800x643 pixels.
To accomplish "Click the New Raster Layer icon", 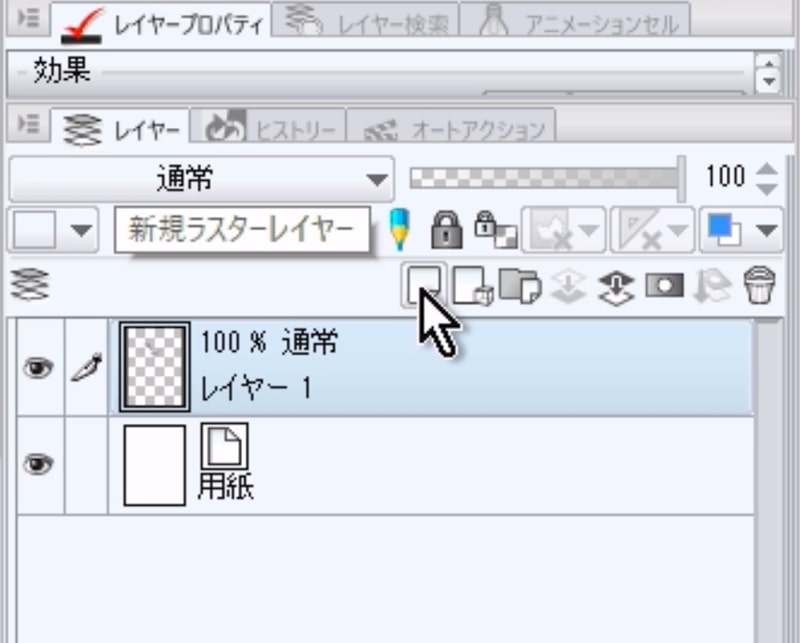I will point(424,285).
